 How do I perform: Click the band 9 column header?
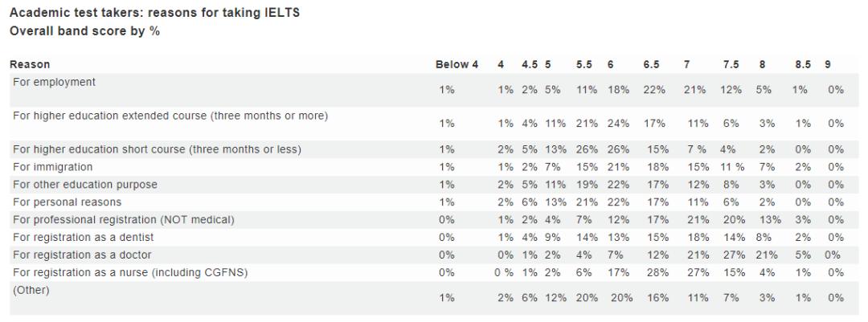tap(826, 64)
